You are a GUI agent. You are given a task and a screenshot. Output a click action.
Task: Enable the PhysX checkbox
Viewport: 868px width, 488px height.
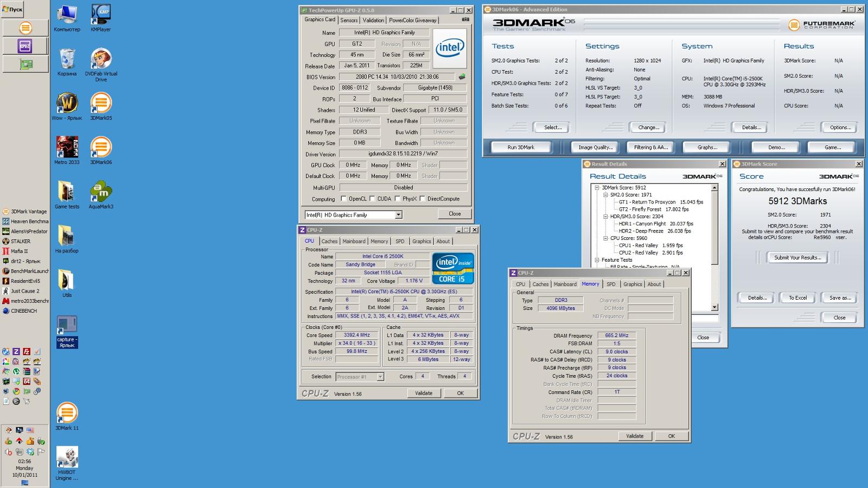[397, 199]
